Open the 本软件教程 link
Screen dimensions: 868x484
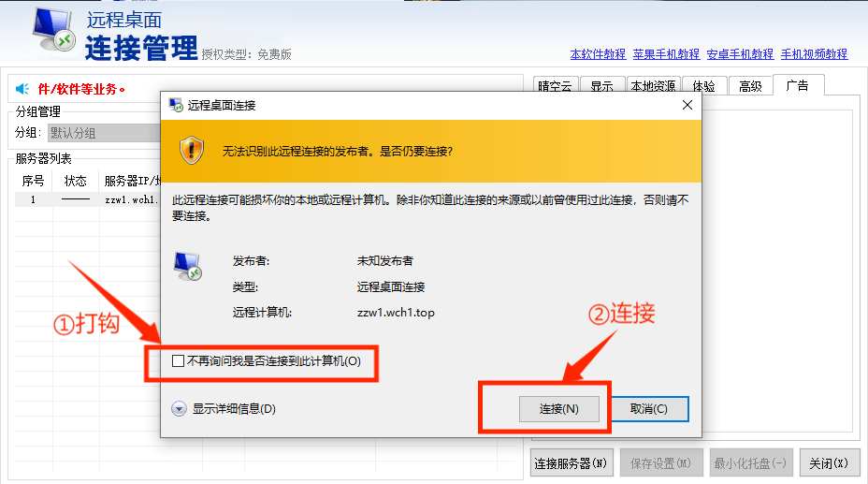[x=598, y=54]
